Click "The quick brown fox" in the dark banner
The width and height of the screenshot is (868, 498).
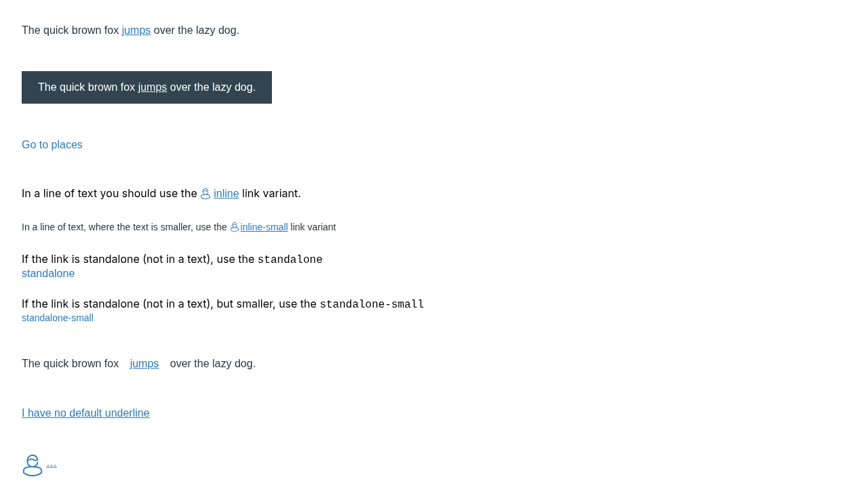86,87
